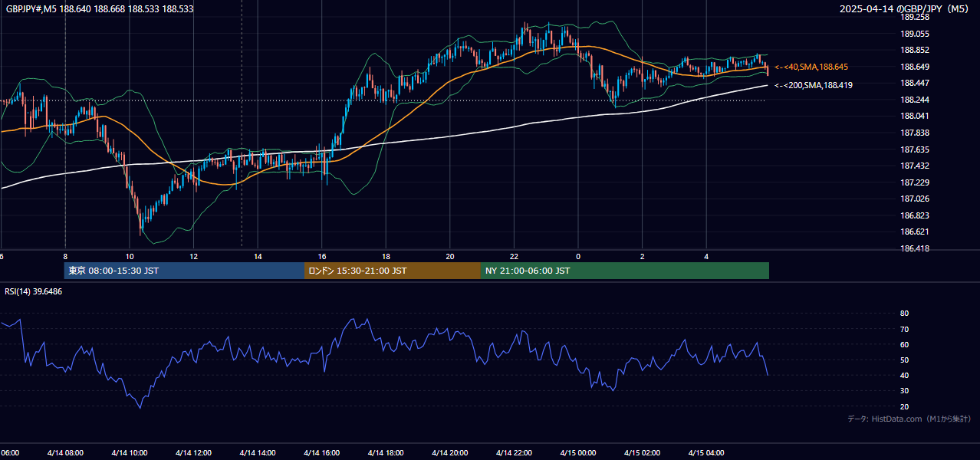Click the 4/15 02:00 time label
The width and height of the screenshot is (980, 460).
coord(642,453)
